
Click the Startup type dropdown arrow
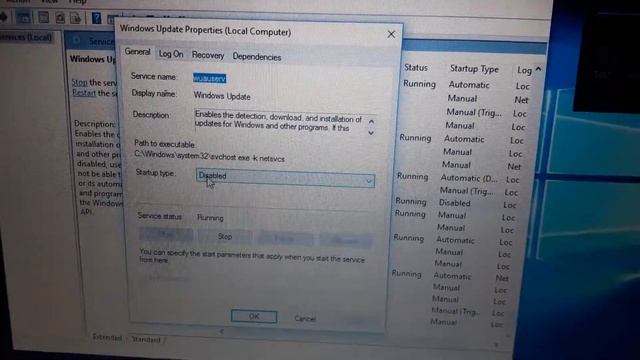coord(369,181)
